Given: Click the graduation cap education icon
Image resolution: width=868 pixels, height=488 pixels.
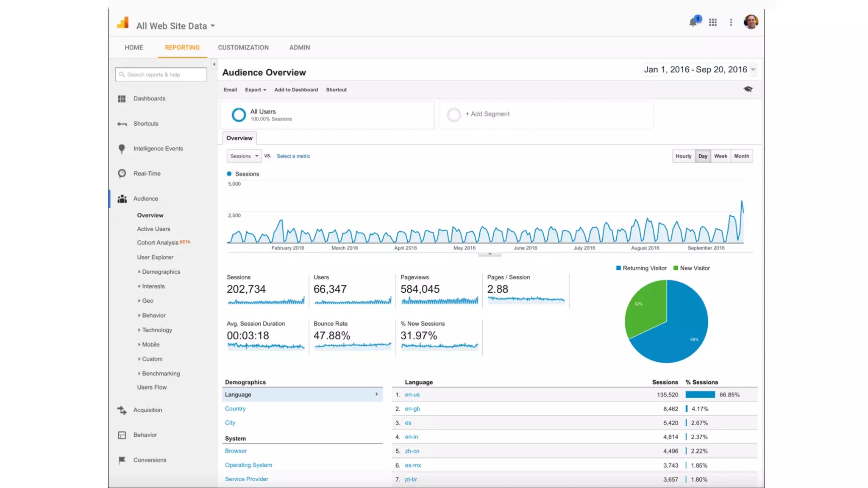Looking at the screenshot, I should (748, 89).
